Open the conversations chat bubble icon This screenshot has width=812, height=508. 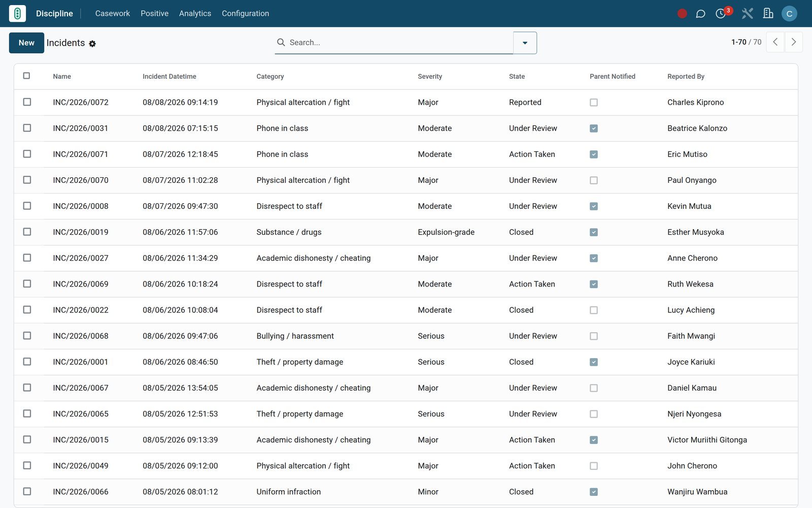(700, 14)
